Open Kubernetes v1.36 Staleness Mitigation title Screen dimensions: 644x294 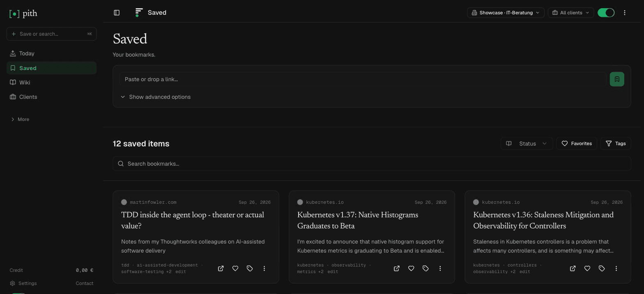coord(543,221)
